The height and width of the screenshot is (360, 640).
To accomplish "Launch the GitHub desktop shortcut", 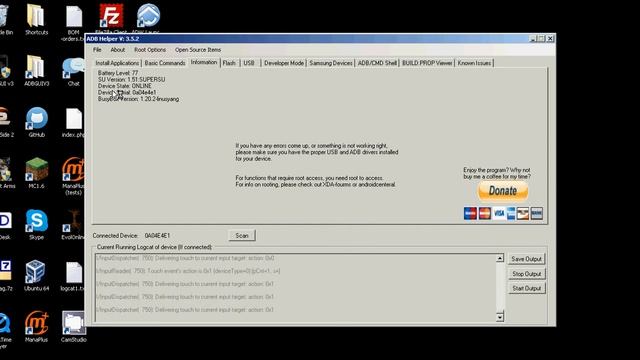I will pos(36,122).
